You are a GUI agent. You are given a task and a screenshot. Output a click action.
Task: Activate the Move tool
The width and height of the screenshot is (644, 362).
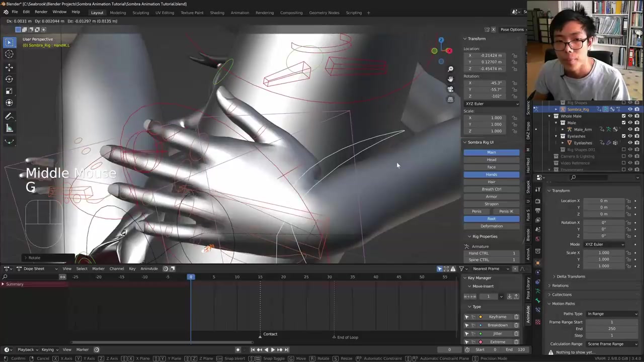point(9,67)
